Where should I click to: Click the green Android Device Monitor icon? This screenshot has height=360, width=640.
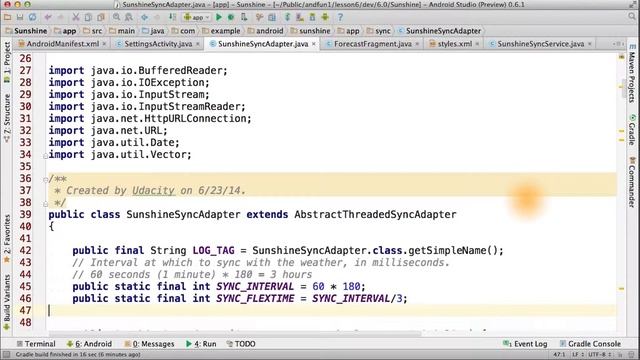click(x=325, y=17)
